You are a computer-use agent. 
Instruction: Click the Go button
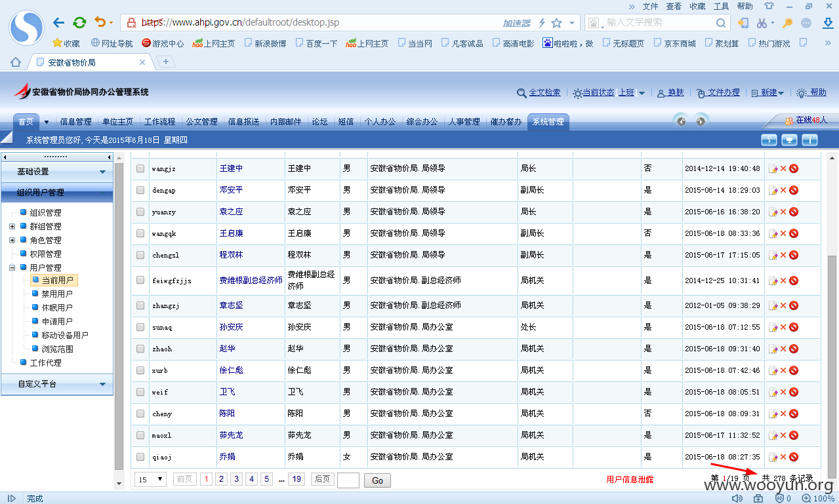click(377, 480)
